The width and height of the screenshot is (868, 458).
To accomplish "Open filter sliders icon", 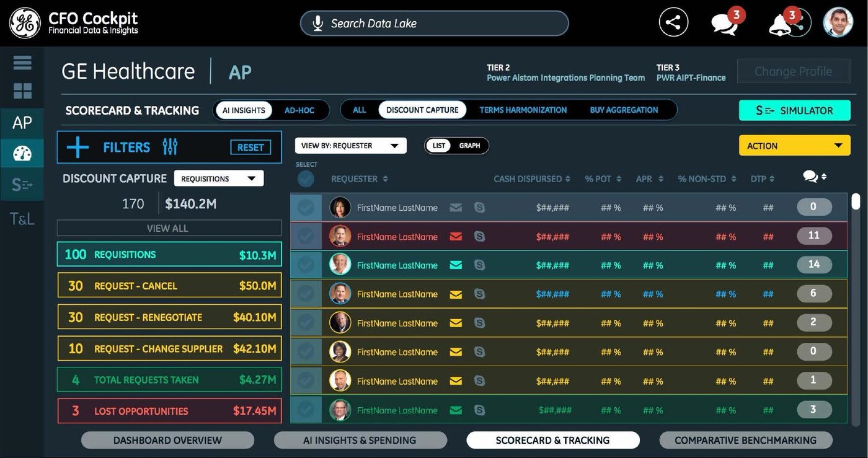I will pyautogui.click(x=170, y=147).
